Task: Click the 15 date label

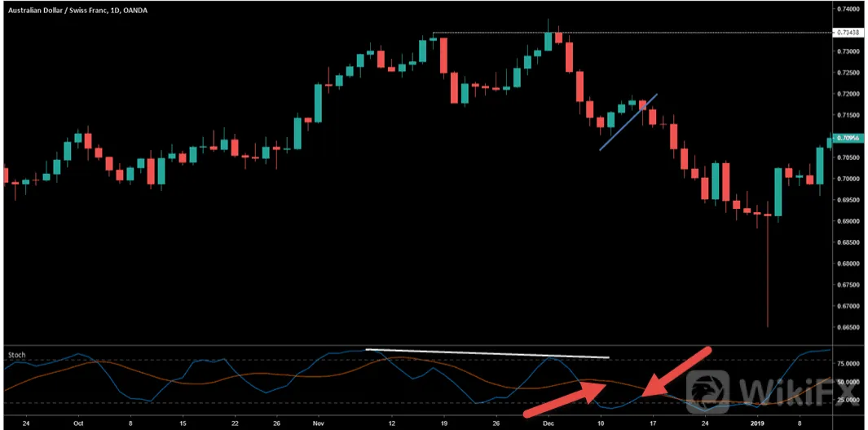Action: coord(183,422)
